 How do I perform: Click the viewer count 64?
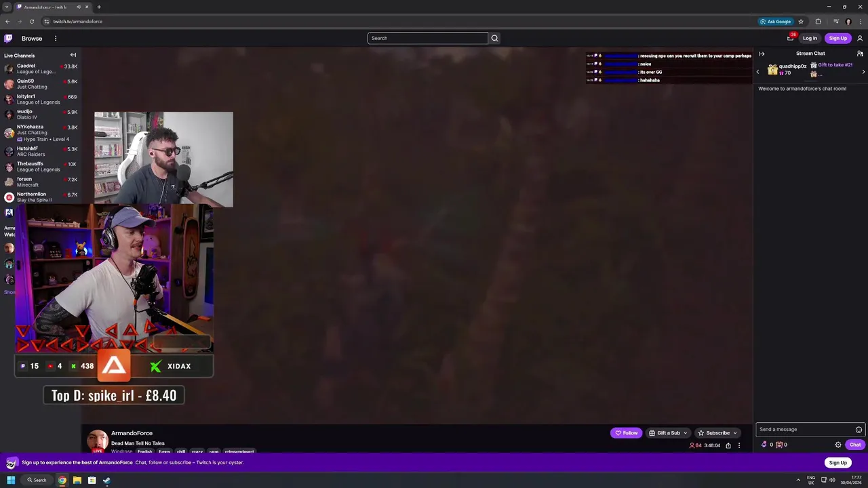[x=696, y=445]
